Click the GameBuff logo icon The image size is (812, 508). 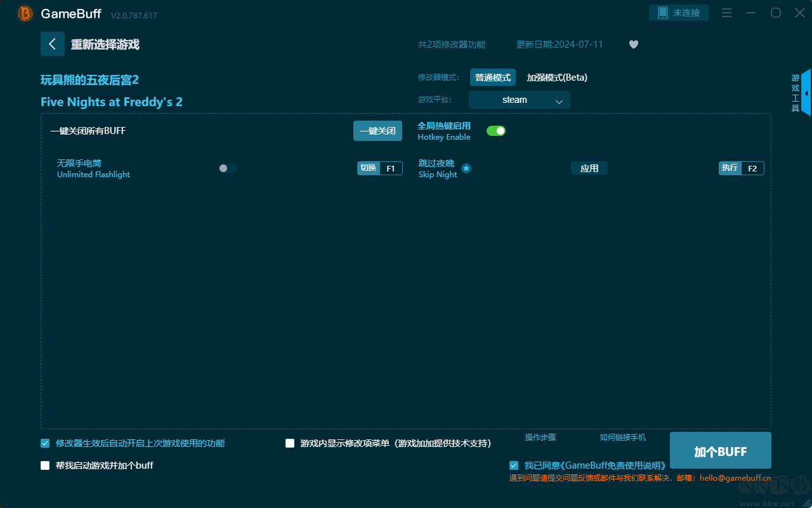pos(25,13)
